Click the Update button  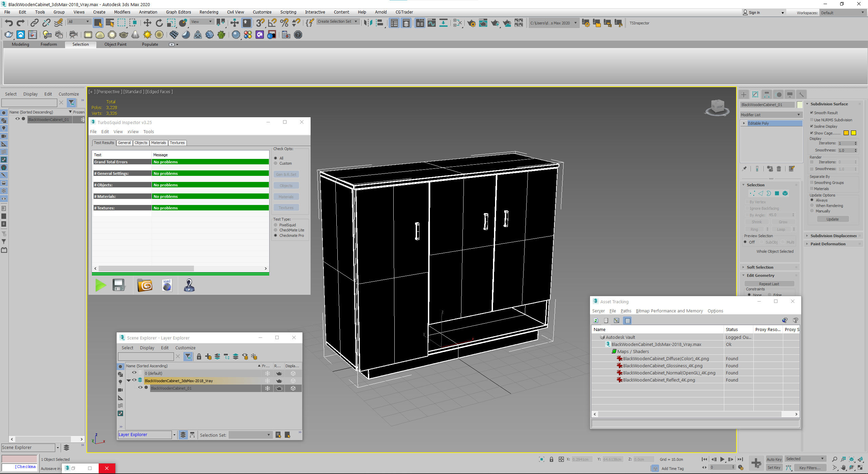click(x=832, y=219)
